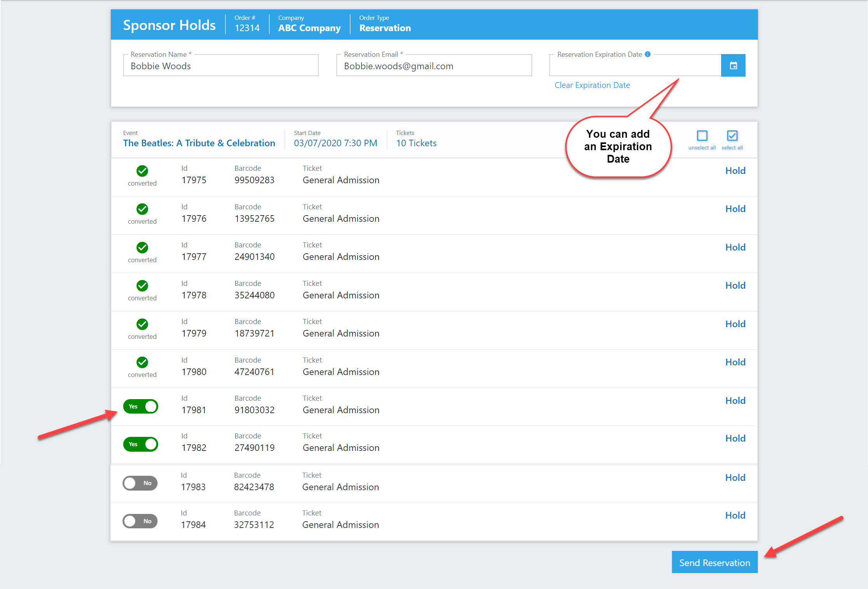This screenshot has height=589, width=868.
Task: Check the unselect all box
Action: pos(702,136)
